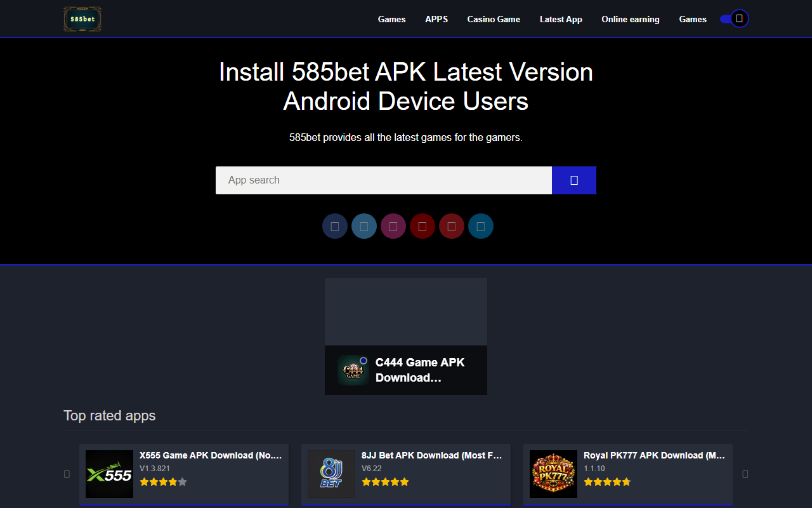Image resolution: width=812 pixels, height=508 pixels.
Task: Click the featured banner image placeholder
Action: coord(406,312)
